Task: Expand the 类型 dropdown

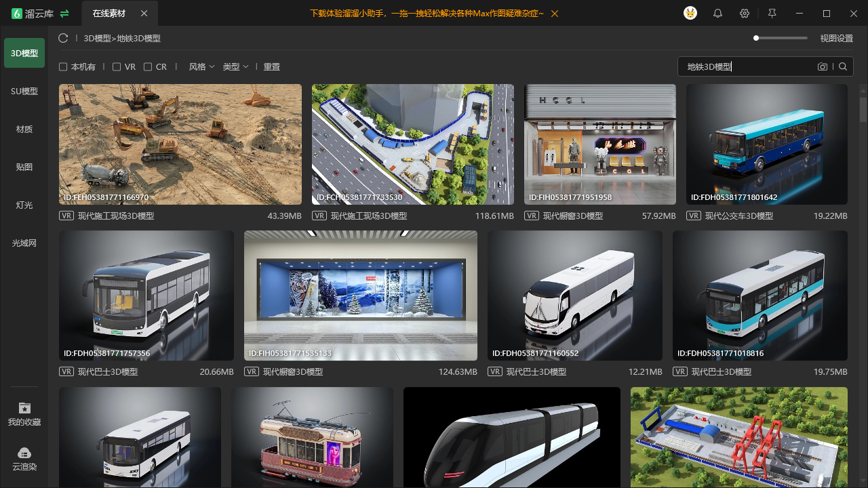Action: pyautogui.click(x=235, y=67)
